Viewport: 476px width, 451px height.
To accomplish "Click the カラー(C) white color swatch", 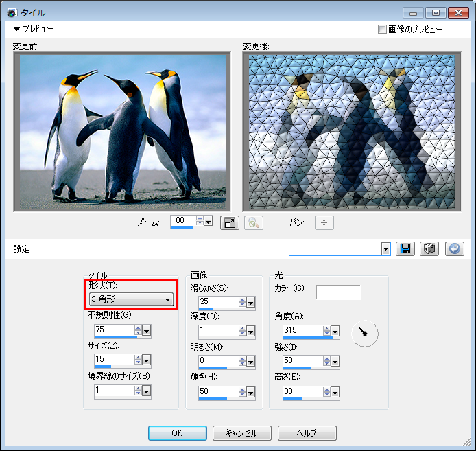I will [x=339, y=292].
